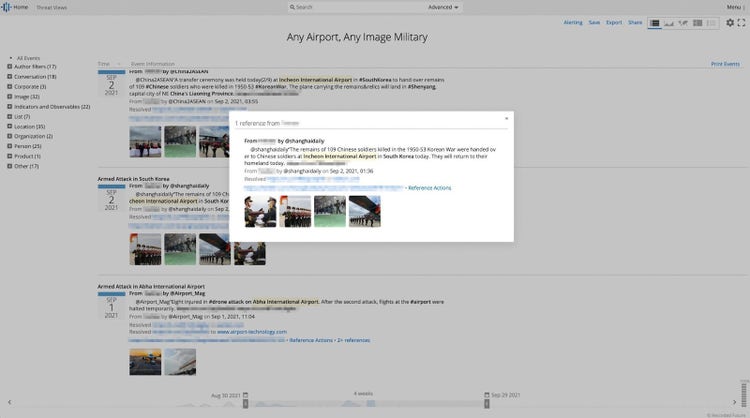Open Threat Views in the top bar
Viewport: 750px width, 418px height.
pyautogui.click(x=52, y=8)
